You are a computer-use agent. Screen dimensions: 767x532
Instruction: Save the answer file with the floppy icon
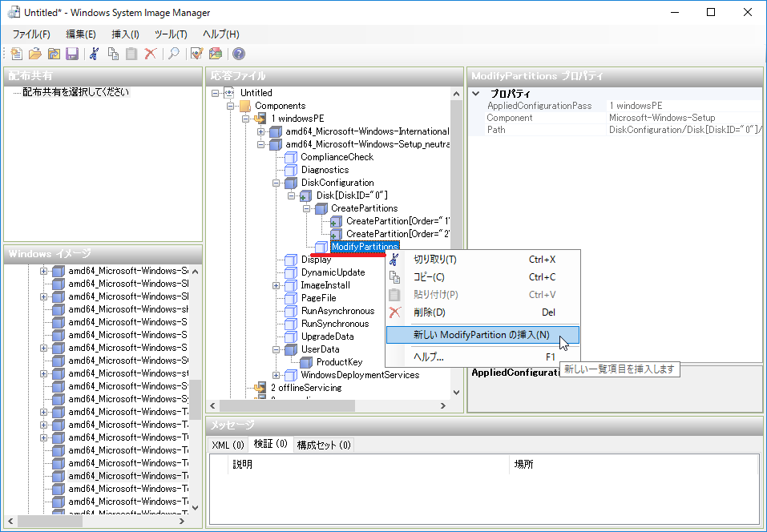coord(72,54)
